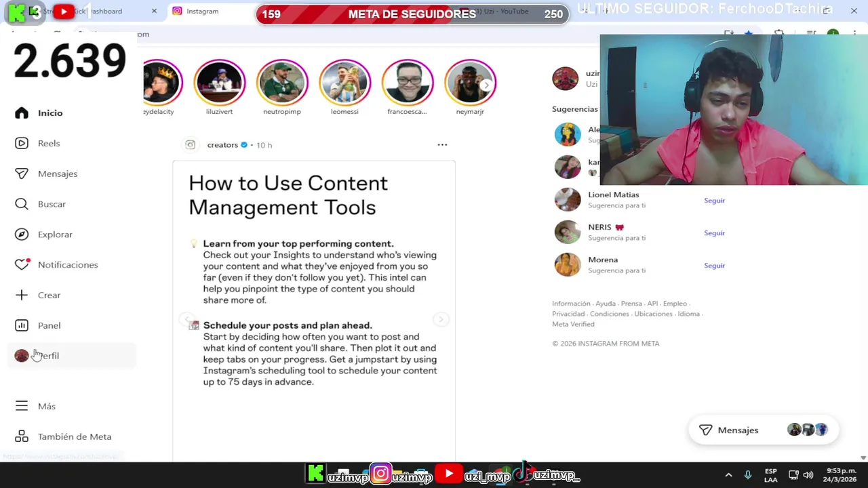Open the Reels icon in sidebar
The height and width of the screenshot is (488, 868).
[22, 143]
